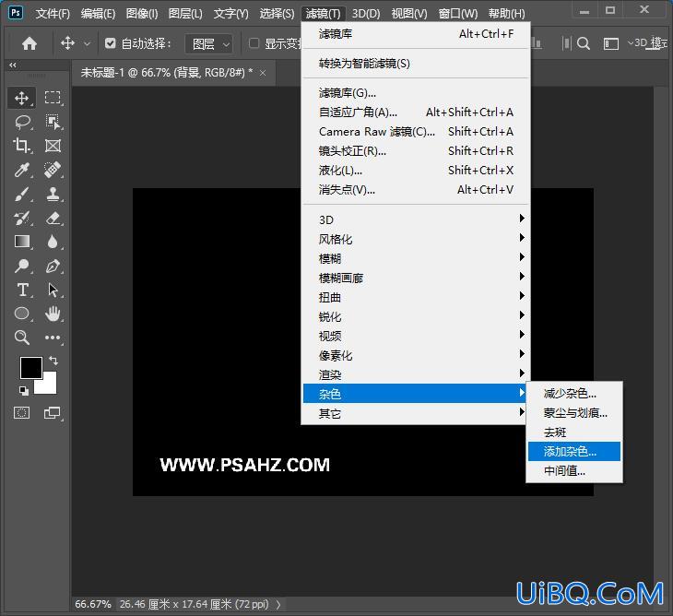Choose 减少杂色... from the submenu
The image size is (673, 616).
point(574,393)
